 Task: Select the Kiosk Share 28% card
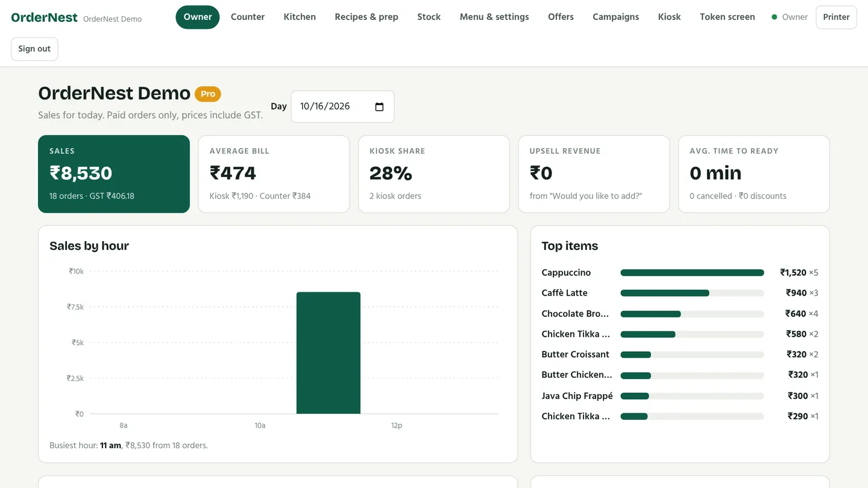pos(434,174)
